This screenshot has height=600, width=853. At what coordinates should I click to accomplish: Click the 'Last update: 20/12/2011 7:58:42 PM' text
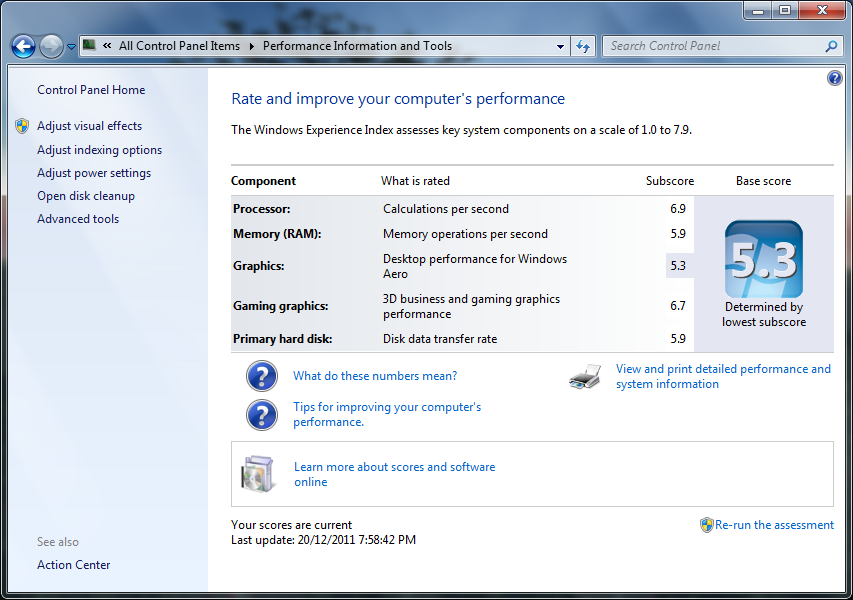click(x=323, y=540)
